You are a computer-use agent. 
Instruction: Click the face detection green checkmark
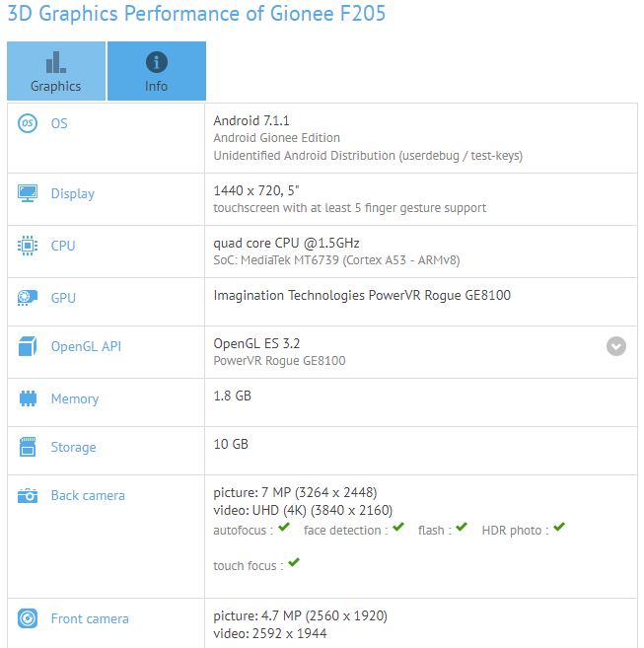[398, 528]
